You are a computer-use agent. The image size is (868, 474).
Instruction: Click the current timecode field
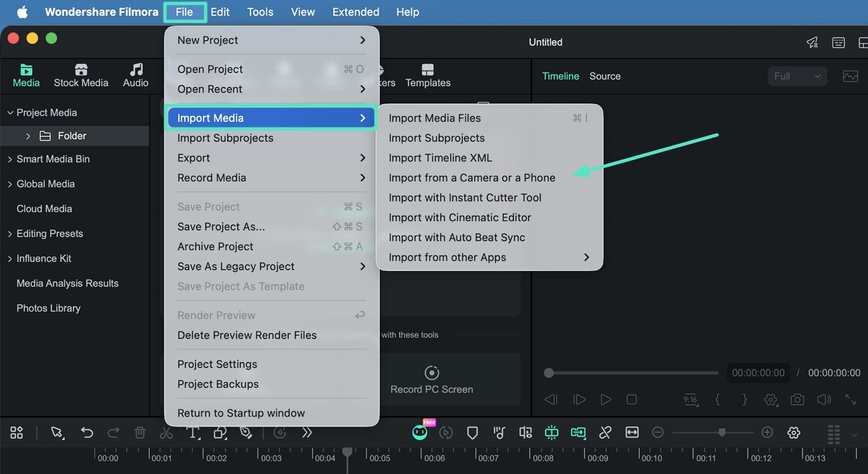[758, 373]
